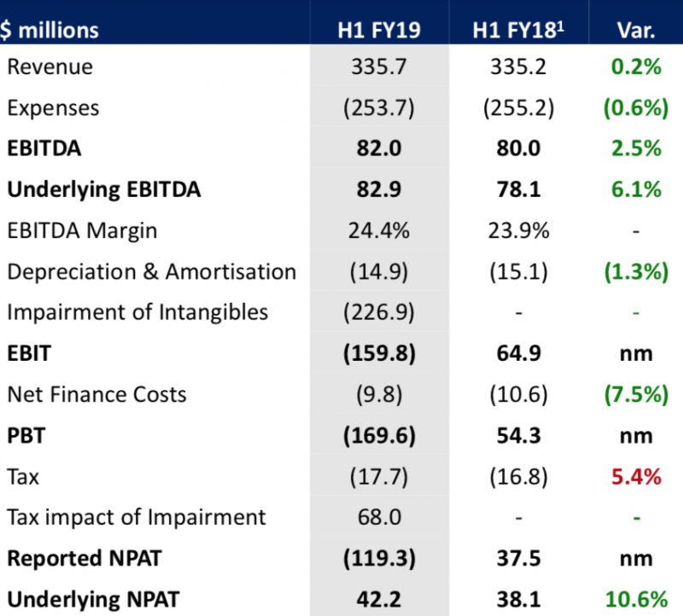Click the EBITDA Margin row label

point(82,230)
